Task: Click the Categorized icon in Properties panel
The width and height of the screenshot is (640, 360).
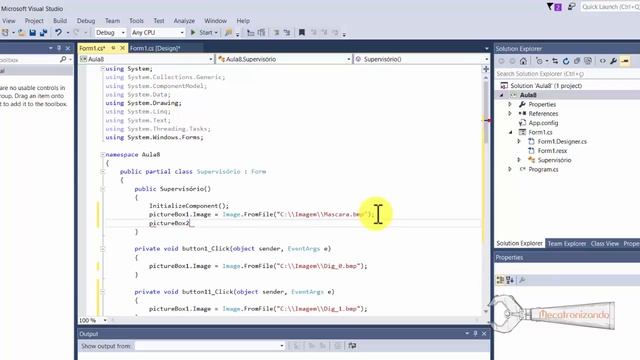Action: click(500, 280)
